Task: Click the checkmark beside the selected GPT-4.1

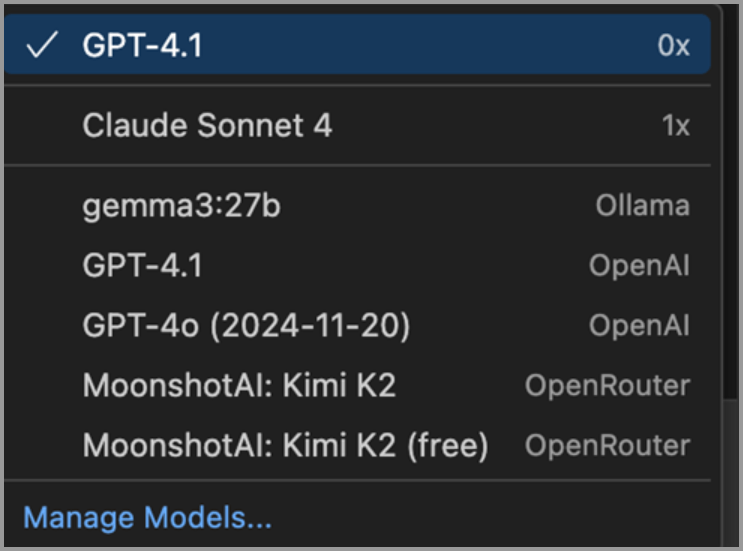Action: [41, 46]
